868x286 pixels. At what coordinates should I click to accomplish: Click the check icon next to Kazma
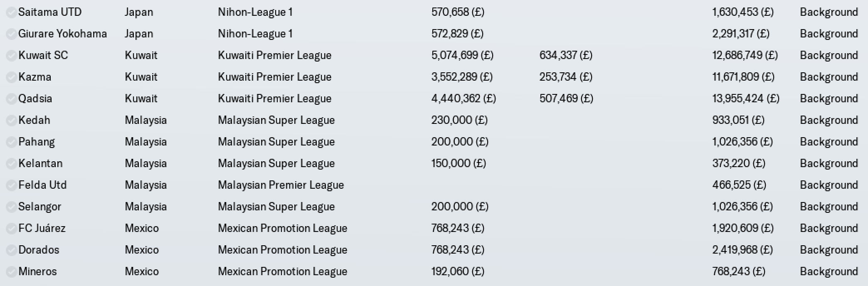[11, 77]
